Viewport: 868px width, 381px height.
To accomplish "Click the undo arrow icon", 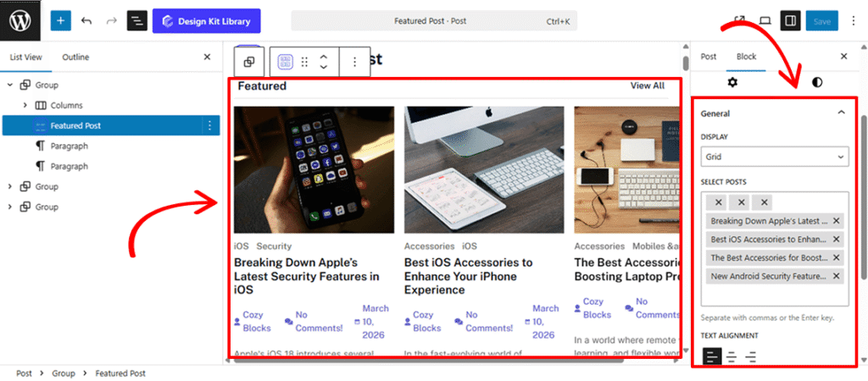I will 86,21.
